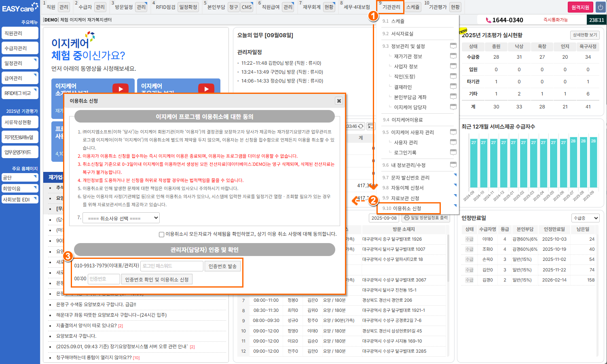Click the 인증번호 input field
This screenshot has height=364, width=607.
(104, 279)
